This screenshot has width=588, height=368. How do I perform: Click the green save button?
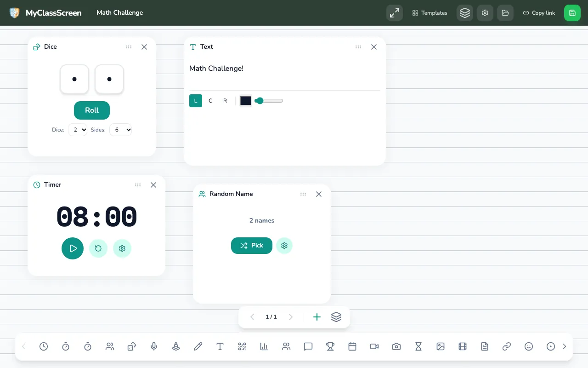pos(572,13)
